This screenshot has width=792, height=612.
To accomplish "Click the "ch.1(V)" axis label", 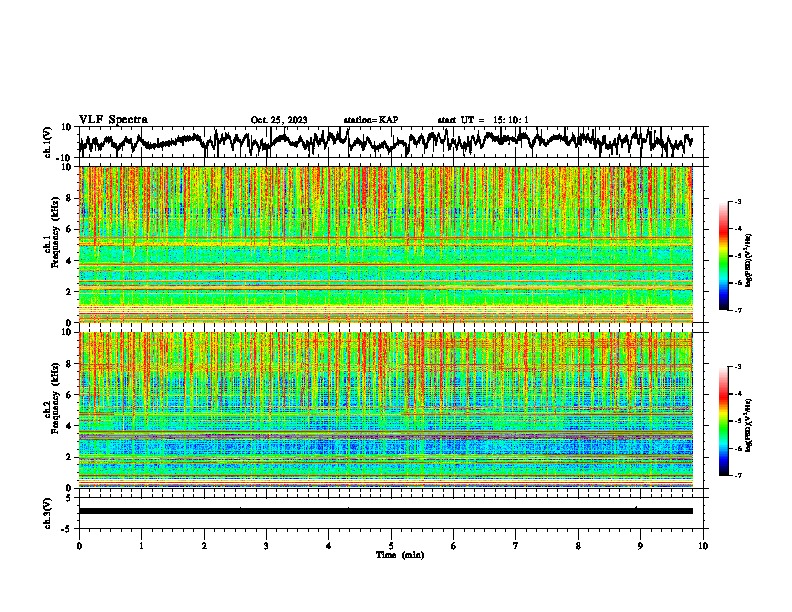I will tap(48, 142).
